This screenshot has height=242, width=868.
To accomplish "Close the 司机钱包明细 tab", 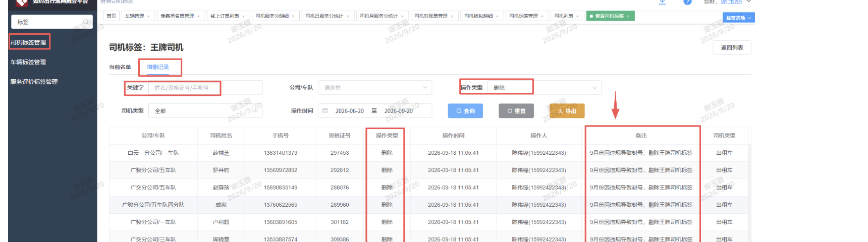I will pos(498,16).
